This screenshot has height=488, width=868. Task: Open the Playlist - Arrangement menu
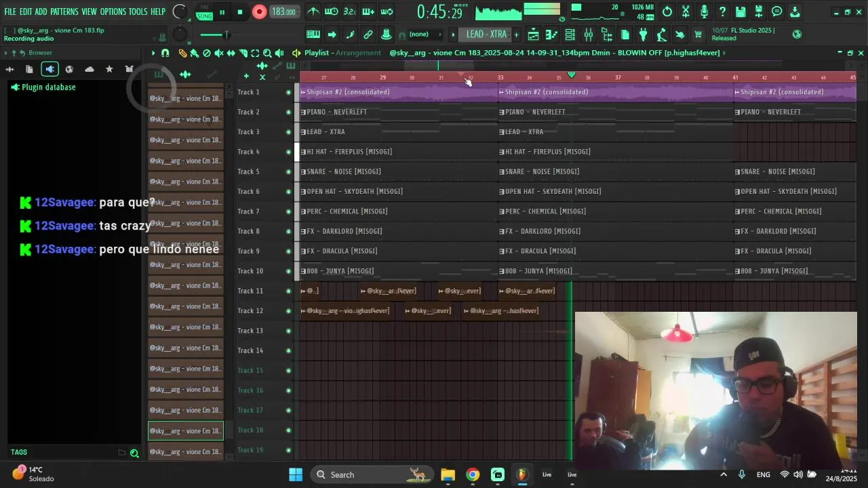pos(342,53)
